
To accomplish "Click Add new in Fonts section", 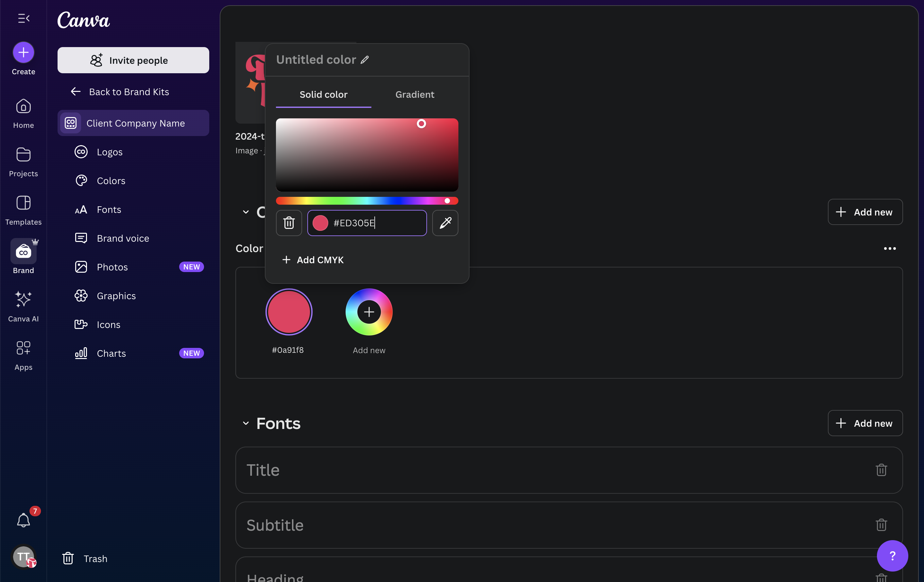I will [865, 423].
